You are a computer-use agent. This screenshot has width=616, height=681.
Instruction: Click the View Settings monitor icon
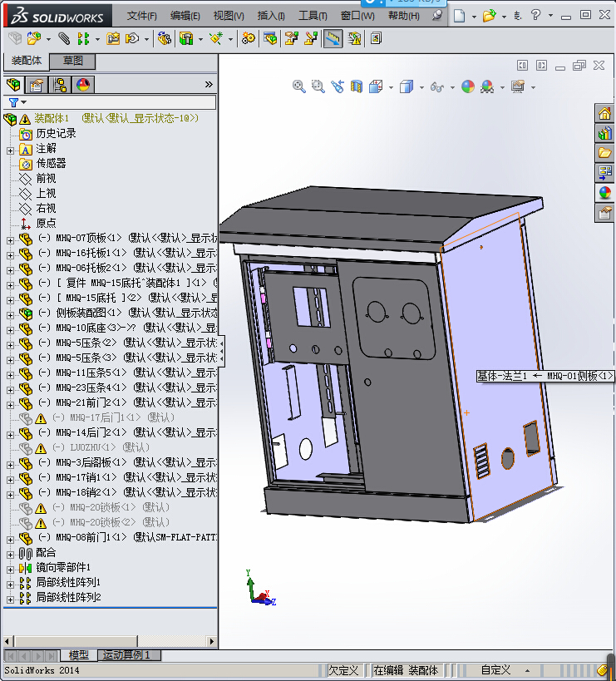pos(517,86)
